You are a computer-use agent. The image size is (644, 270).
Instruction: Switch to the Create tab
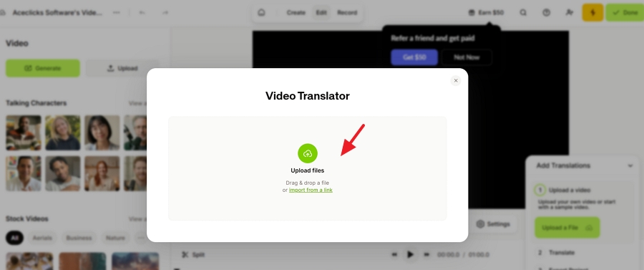click(296, 12)
